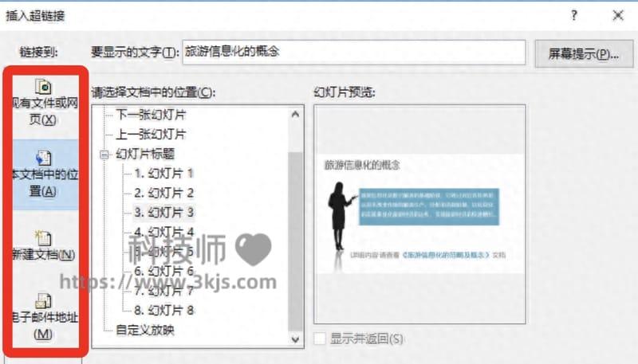Select 下一张幻灯片 in the list

(x=151, y=115)
